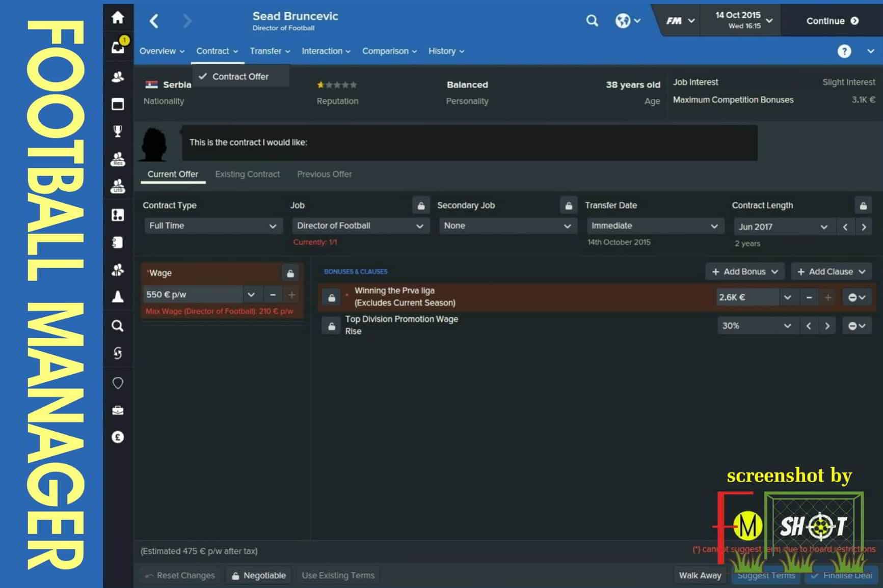
Task: Go back with the left arrow
Action: point(154,21)
